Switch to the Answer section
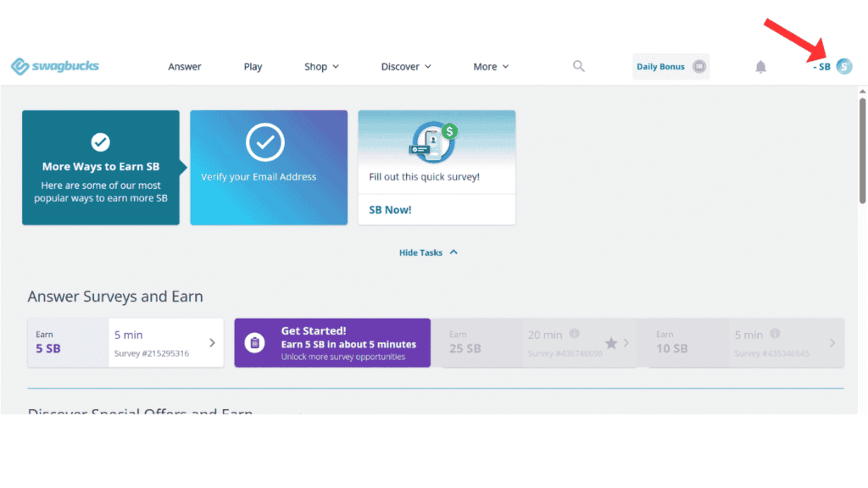The width and height of the screenshot is (868, 488). coord(184,66)
